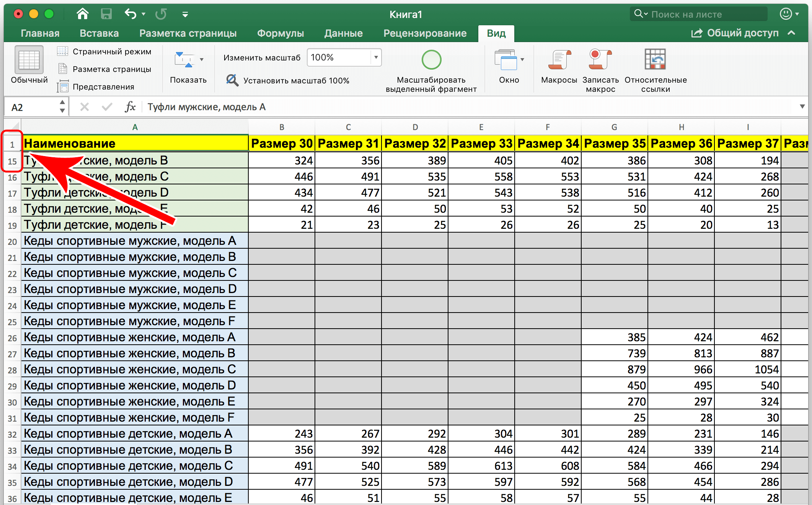Click cell with value 1054
This screenshot has width=812, height=505.
(x=748, y=370)
